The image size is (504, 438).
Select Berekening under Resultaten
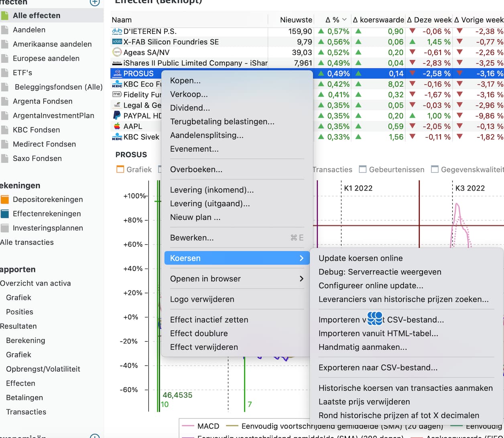point(26,341)
